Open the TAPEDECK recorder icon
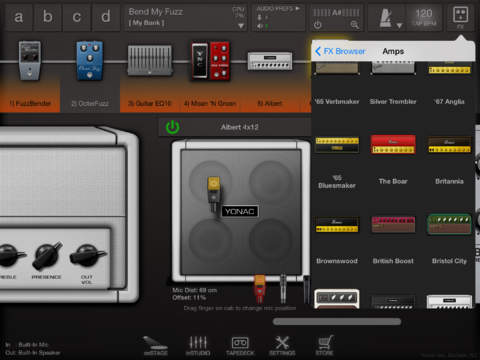 240,346
